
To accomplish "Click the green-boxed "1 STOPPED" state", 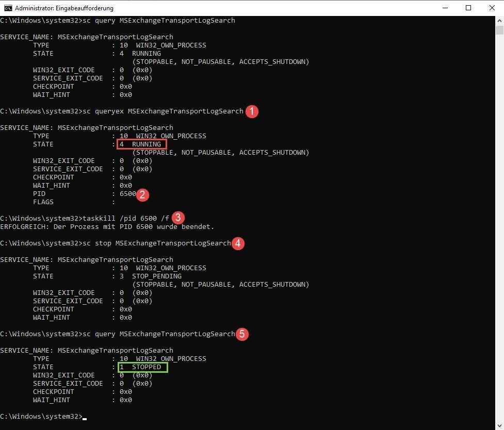I will tap(142, 367).
